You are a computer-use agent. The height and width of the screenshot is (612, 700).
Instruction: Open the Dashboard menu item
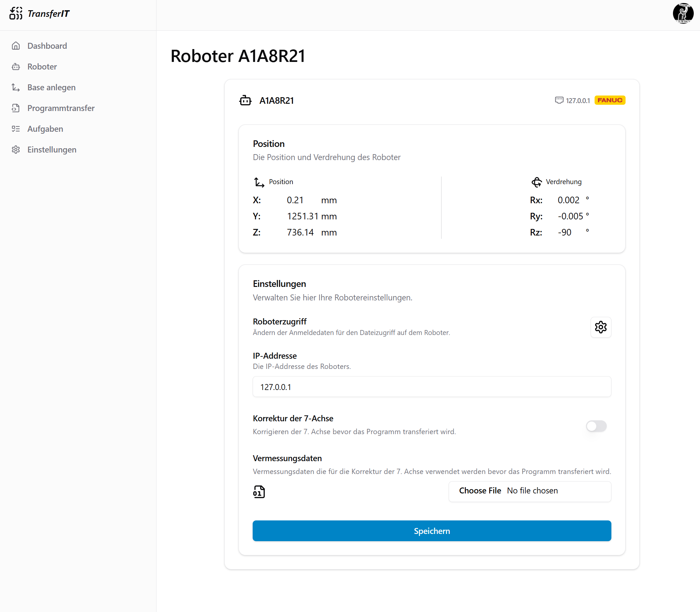click(x=47, y=46)
